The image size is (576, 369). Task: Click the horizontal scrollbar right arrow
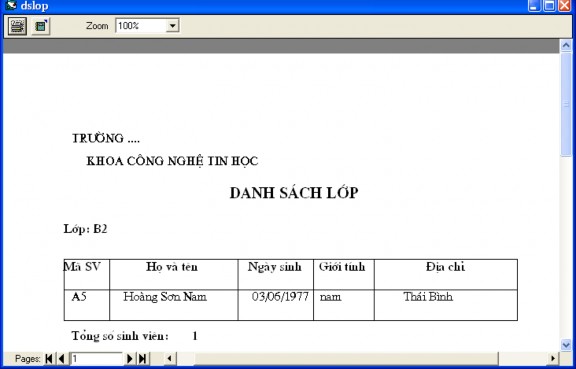click(552, 358)
